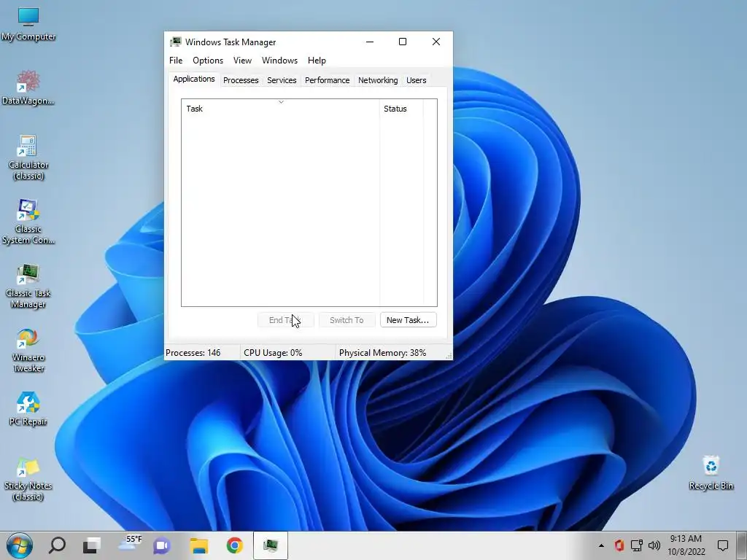Switch to the Performance tab
The width and height of the screenshot is (747, 560).
[328, 80]
